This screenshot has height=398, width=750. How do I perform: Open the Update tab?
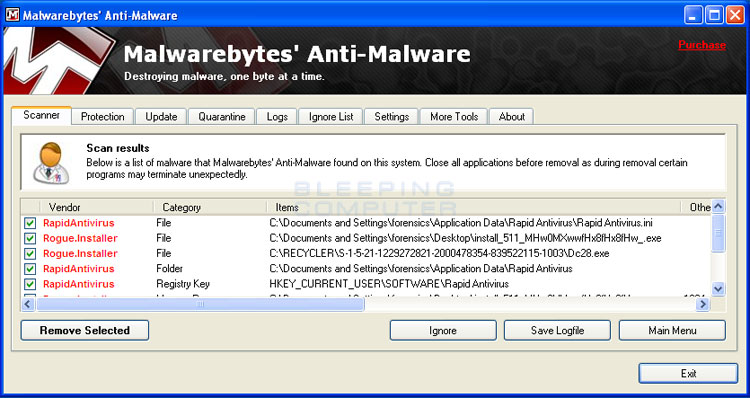click(x=161, y=117)
